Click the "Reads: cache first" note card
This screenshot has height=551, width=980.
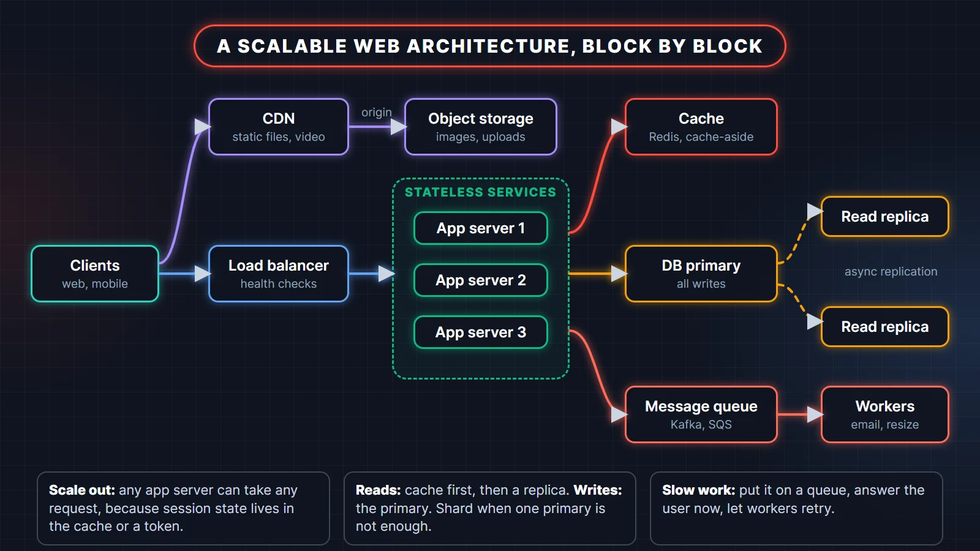[x=490, y=508]
